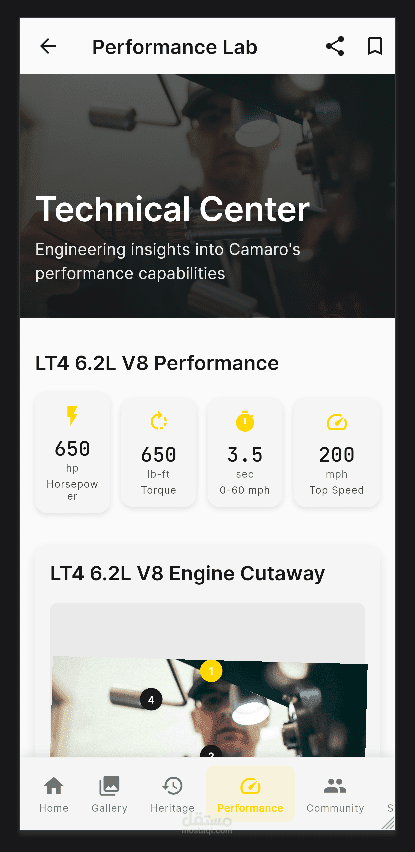415x852 pixels.
Task: Select the Performance tab
Action: pos(250,794)
